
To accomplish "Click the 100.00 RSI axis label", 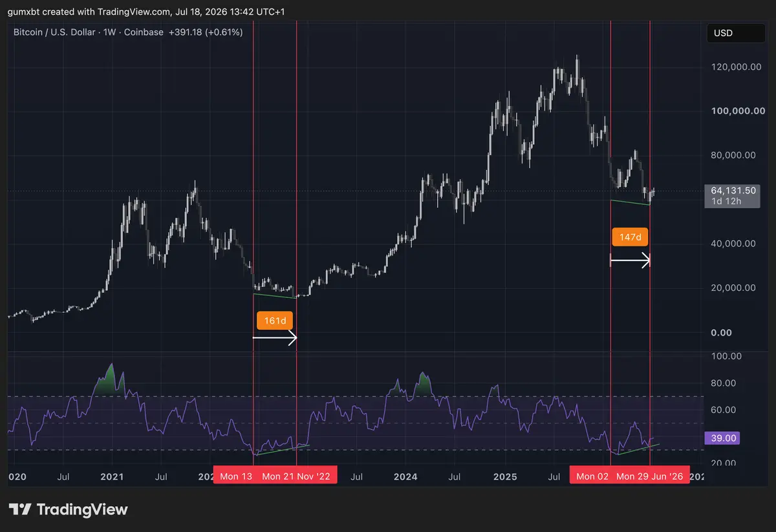I will tap(725, 356).
